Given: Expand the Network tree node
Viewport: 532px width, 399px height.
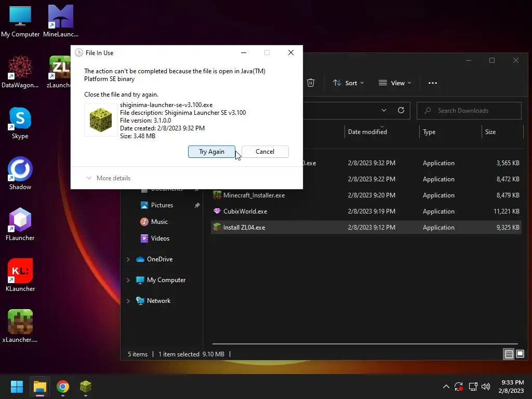Looking at the screenshot, I should (x=128, y=301).
